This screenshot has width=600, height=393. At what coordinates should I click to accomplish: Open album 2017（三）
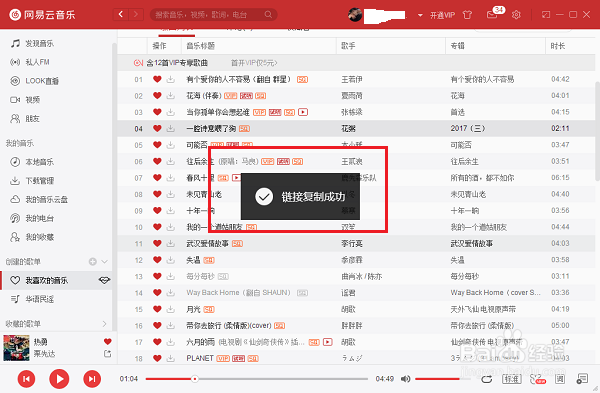(468, 129)
